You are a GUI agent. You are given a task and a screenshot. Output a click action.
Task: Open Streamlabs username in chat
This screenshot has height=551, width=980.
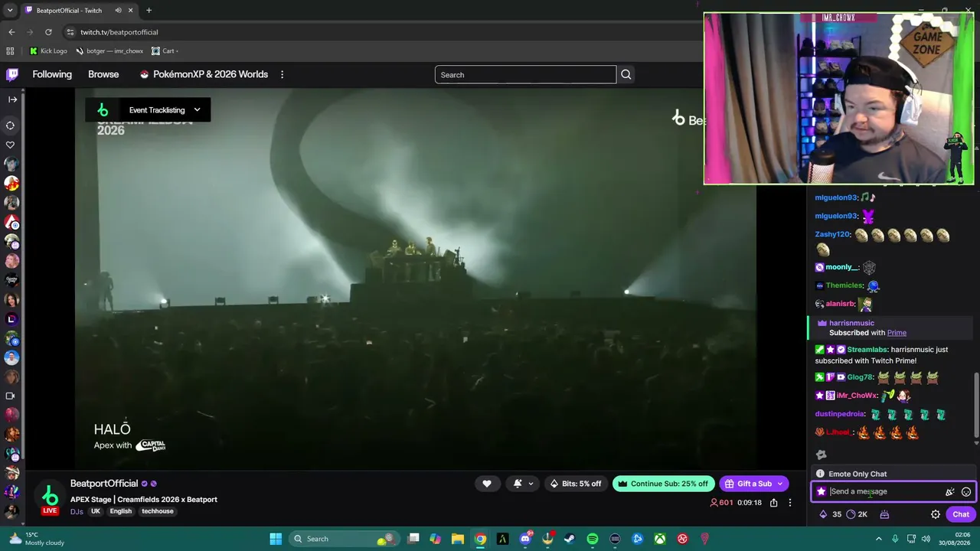click(867, 350)
